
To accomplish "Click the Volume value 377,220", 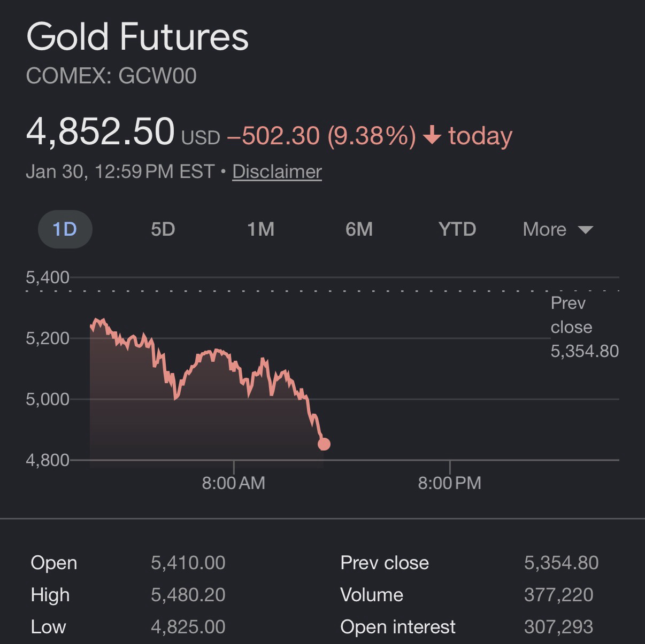I will pos(558,595).
